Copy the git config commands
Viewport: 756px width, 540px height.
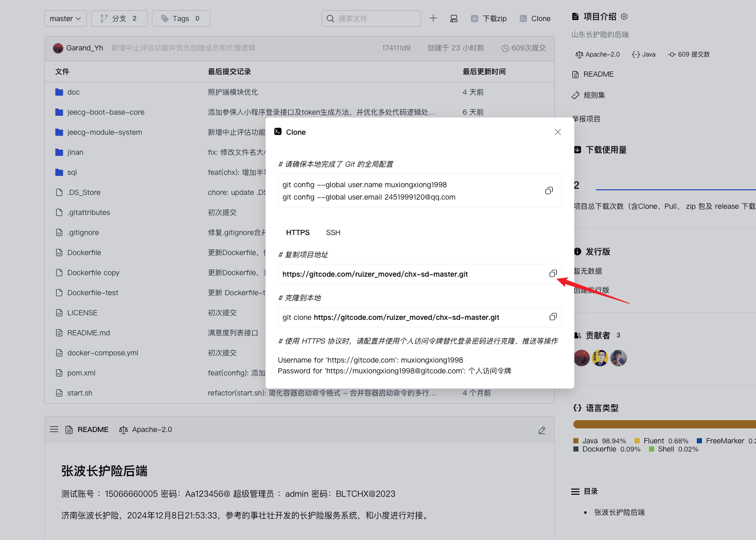pyautogui.click(x=549, y=190)
